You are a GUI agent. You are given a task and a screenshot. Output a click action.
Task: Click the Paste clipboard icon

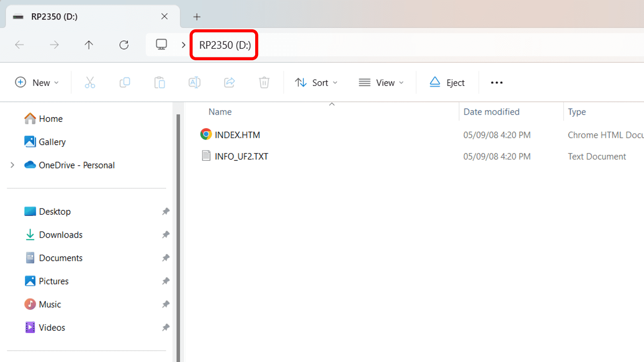[159, 82]
